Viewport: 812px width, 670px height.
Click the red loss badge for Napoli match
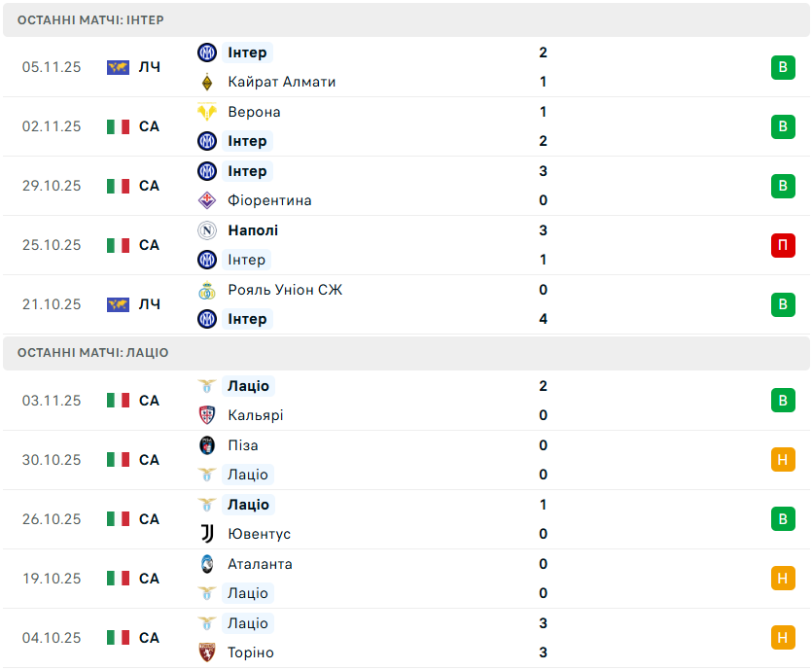coord(783,245)
